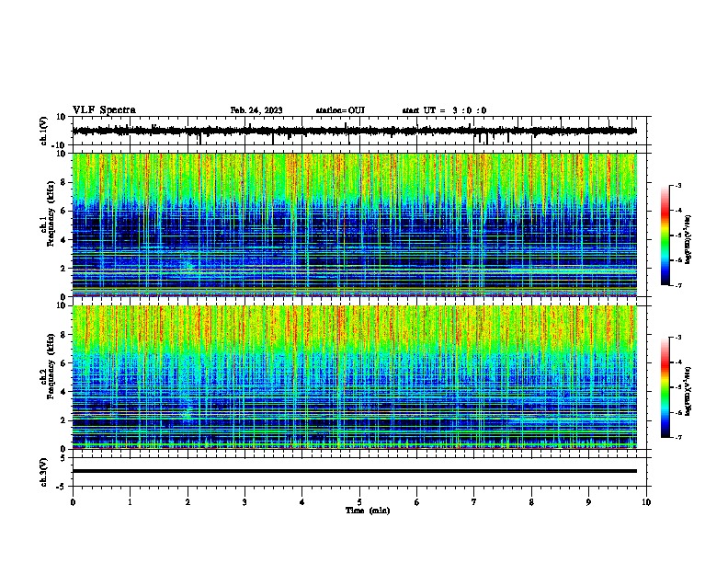This screenshot has width=728, height=563.
Task: Click the time axis tick label "7"
Action: [474, 502]
